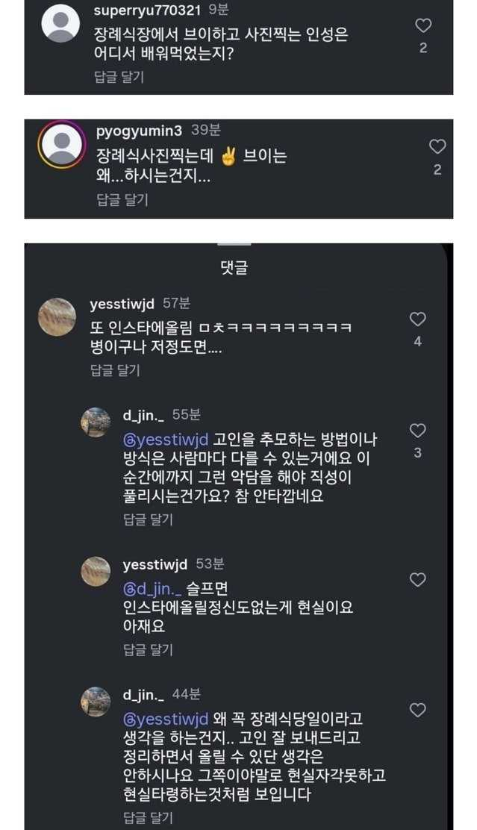Open superryu770321's profile avatar
The width and height of the screenshot is (477, 830).
click(61, 23)
